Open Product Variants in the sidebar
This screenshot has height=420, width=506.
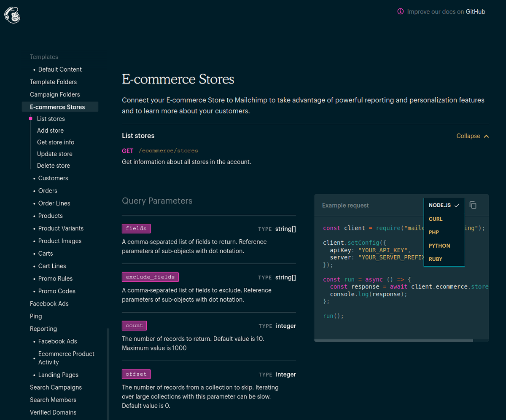click(x=61, y=228)
